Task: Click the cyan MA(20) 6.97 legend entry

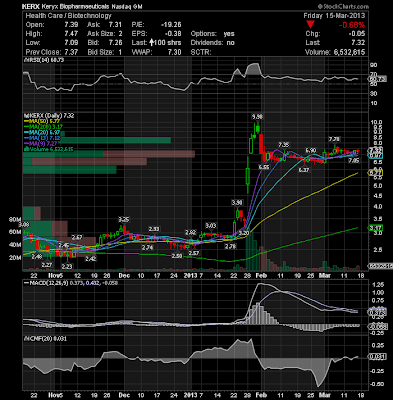Action: coord(42,133)
